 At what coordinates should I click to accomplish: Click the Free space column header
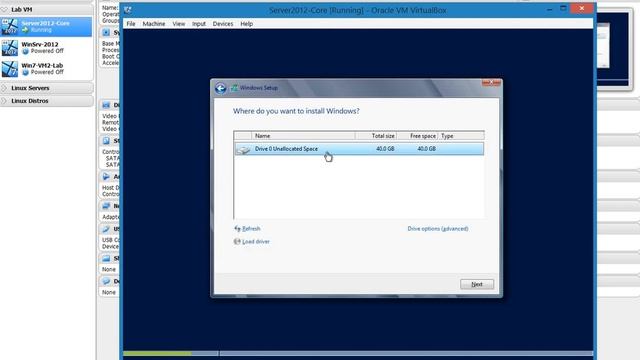[418, 136]
